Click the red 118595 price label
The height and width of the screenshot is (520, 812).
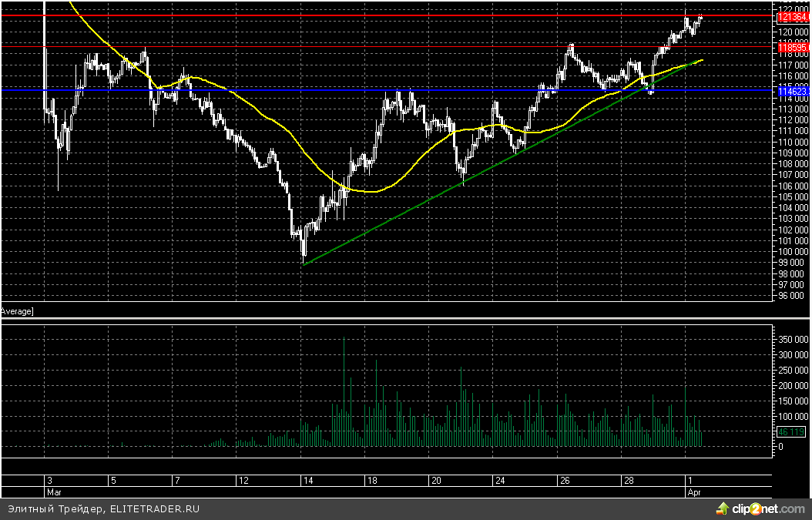791,47
